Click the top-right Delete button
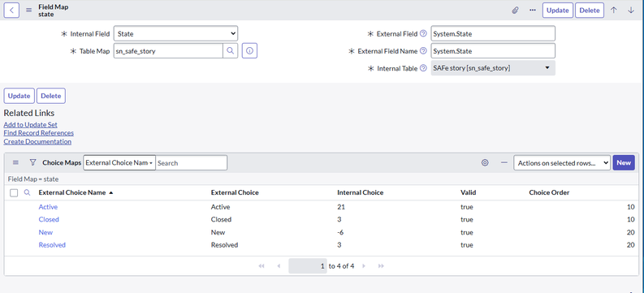The image size is (644, 293). coord(590,11)
